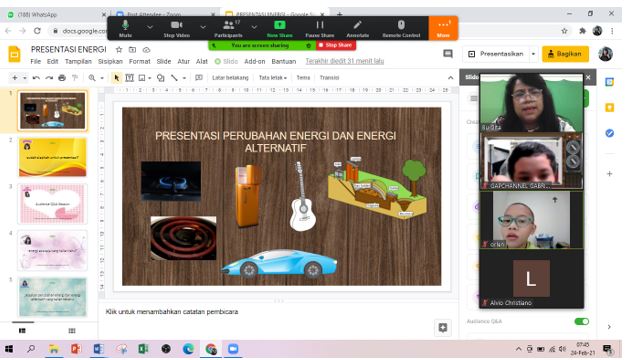Viewport: 626px width, 360px height.
Task: Open the Tampilan menu
Action: click(x=78, y=61)
